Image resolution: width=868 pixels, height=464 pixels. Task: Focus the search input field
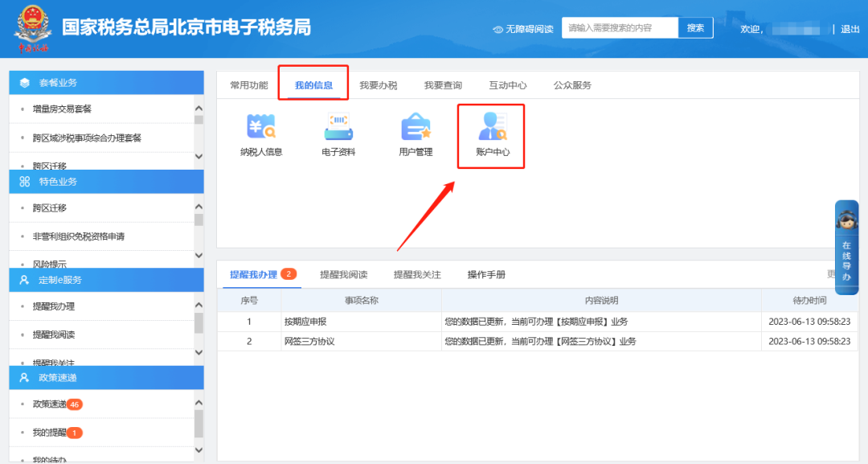coord(620,27)
